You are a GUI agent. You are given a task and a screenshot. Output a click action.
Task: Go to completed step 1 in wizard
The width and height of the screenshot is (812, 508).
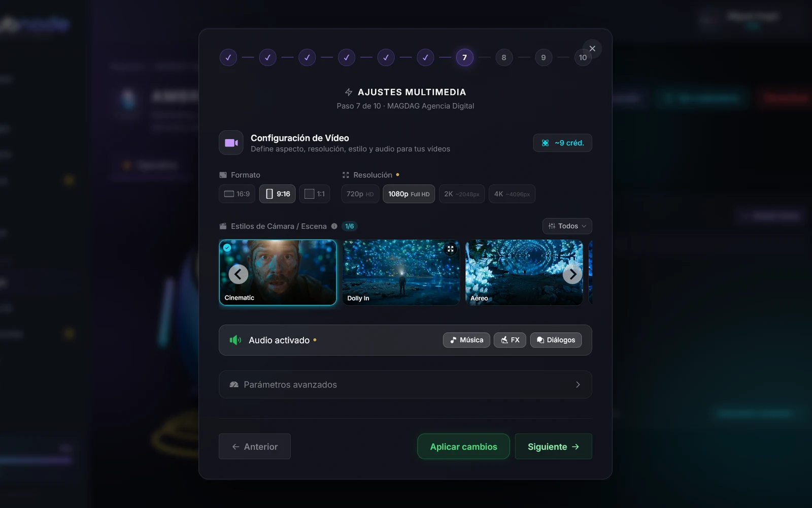point(228,57)
